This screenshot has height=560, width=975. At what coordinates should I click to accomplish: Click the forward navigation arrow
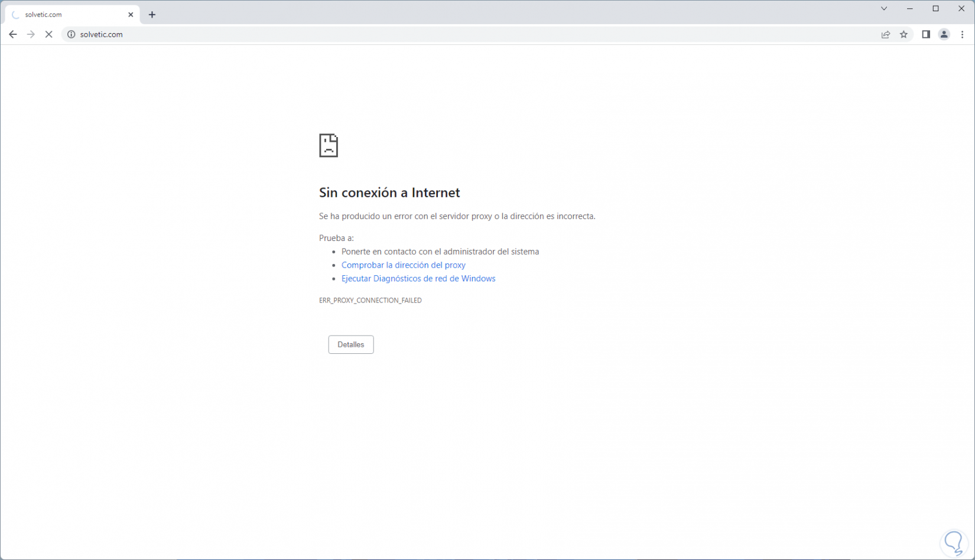(31, 34)
